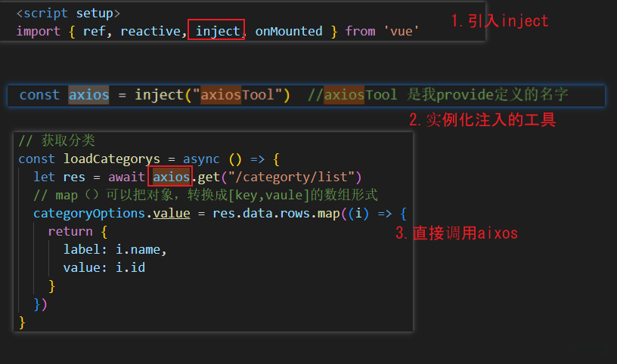Click the highlighted axios constant declaration
The image size is (617, 364).
point(88,94)
